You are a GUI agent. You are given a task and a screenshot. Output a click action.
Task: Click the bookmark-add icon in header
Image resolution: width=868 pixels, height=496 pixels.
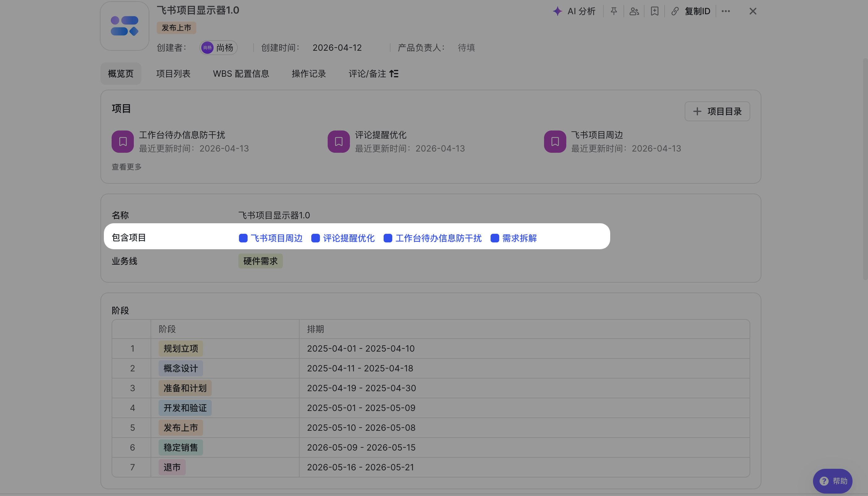(x=654, y=11)
